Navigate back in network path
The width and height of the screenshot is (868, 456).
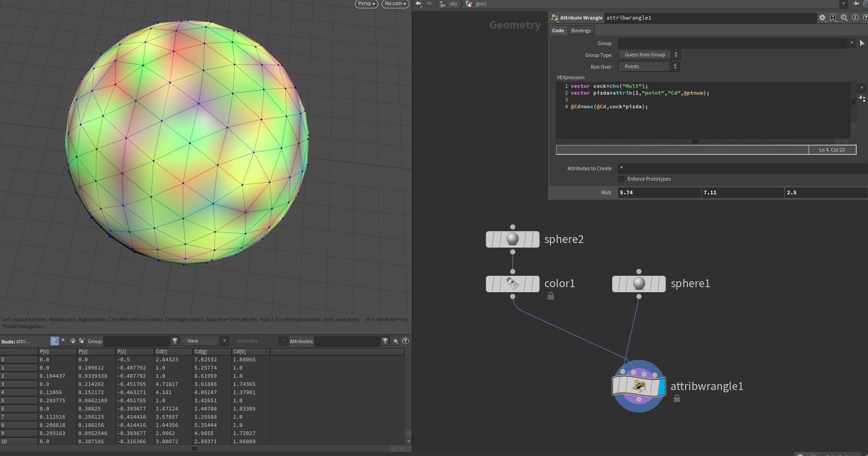(418, 4)
